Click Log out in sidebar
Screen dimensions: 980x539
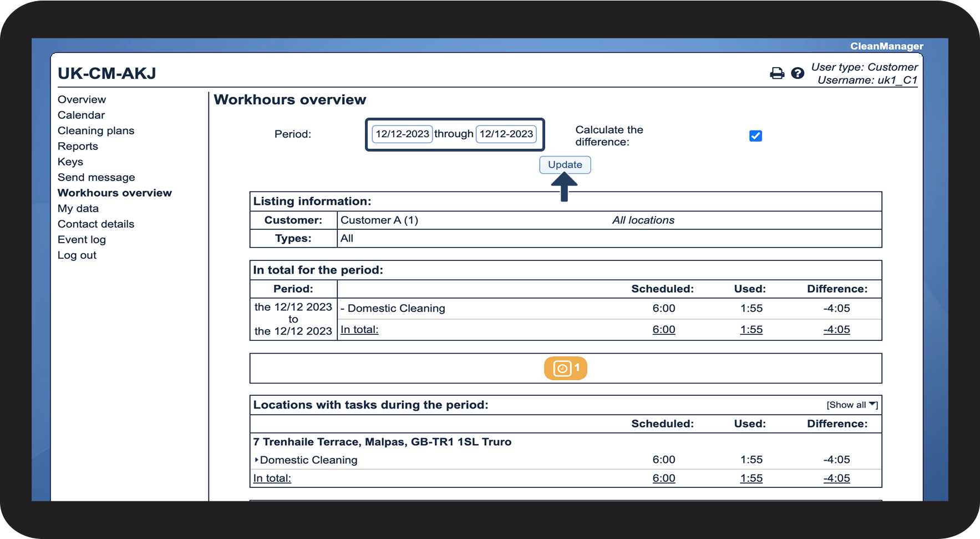[77, 255]
